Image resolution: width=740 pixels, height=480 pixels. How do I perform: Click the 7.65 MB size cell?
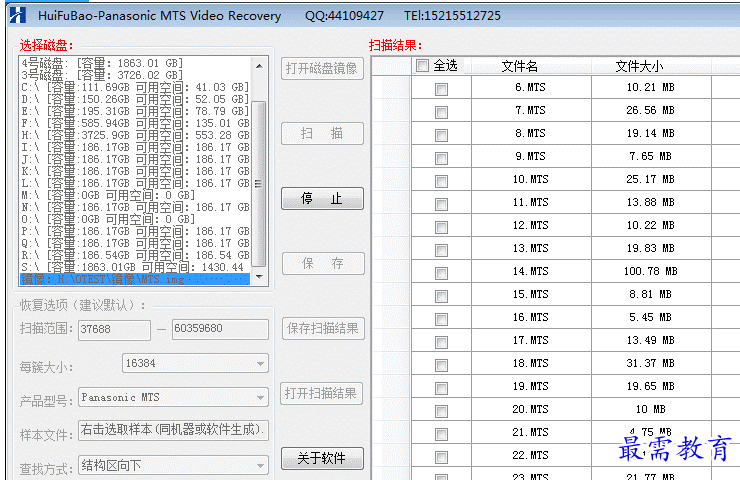[x=651, y=156]
